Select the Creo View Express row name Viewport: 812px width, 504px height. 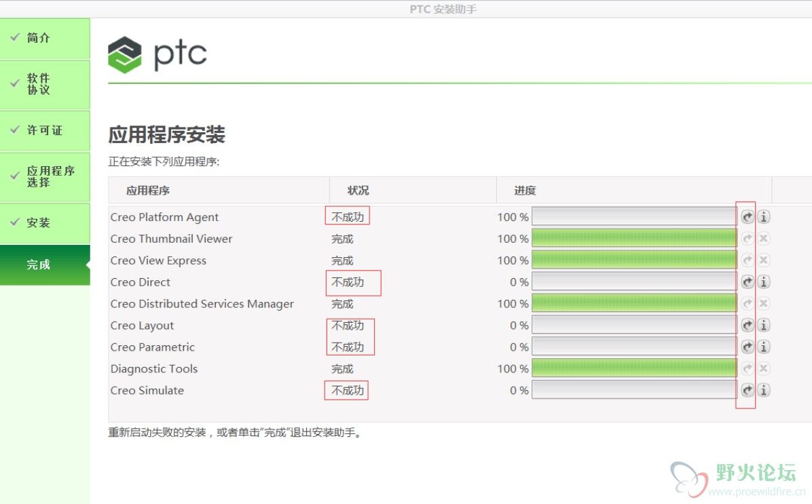point(158,260)
